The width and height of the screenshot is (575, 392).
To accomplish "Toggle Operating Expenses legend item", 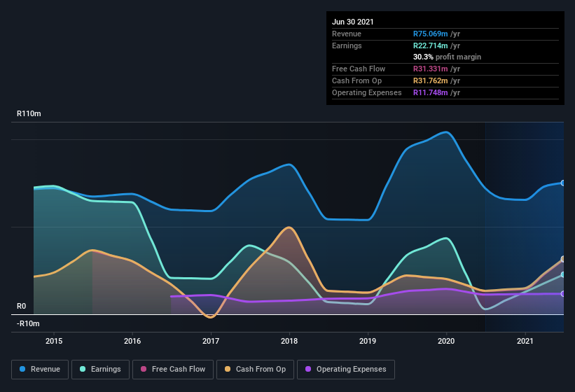I will point(346,370).
